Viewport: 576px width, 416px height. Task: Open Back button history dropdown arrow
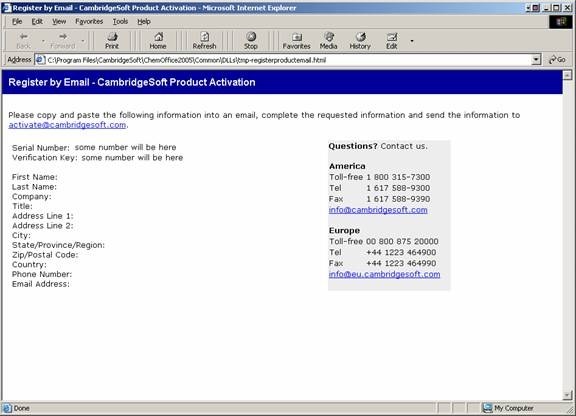click(43, 41)
